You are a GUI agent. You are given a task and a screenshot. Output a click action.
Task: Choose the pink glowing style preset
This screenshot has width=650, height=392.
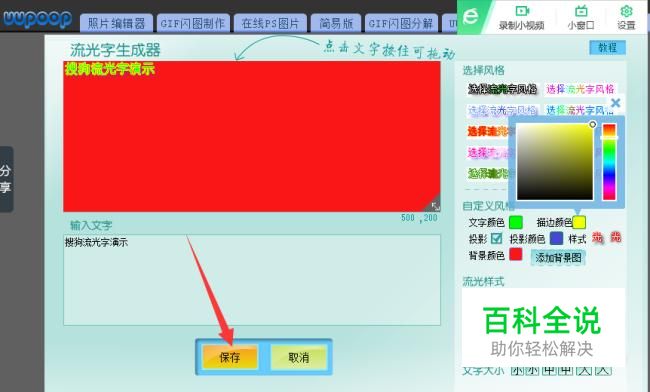(489, 152)
